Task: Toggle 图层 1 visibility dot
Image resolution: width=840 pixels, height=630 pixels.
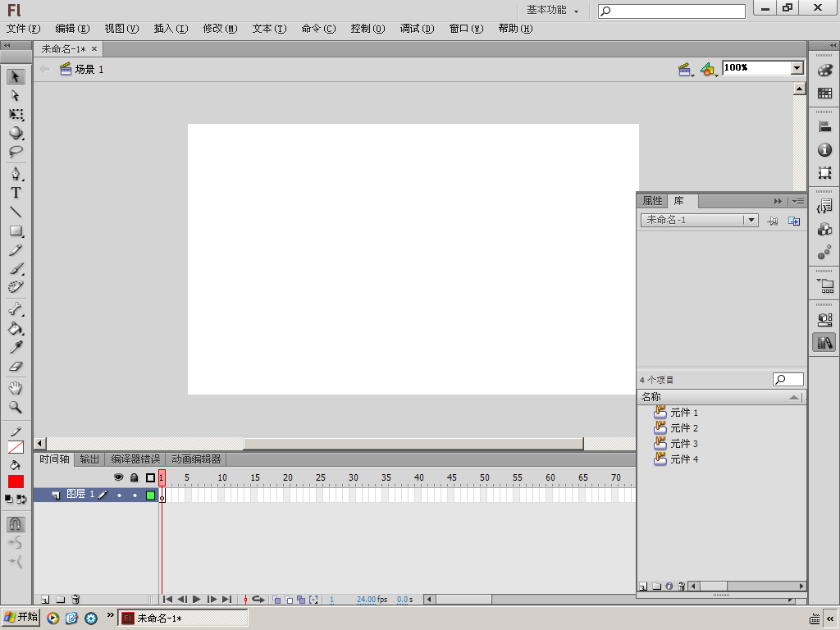Action: click(119, 495)
